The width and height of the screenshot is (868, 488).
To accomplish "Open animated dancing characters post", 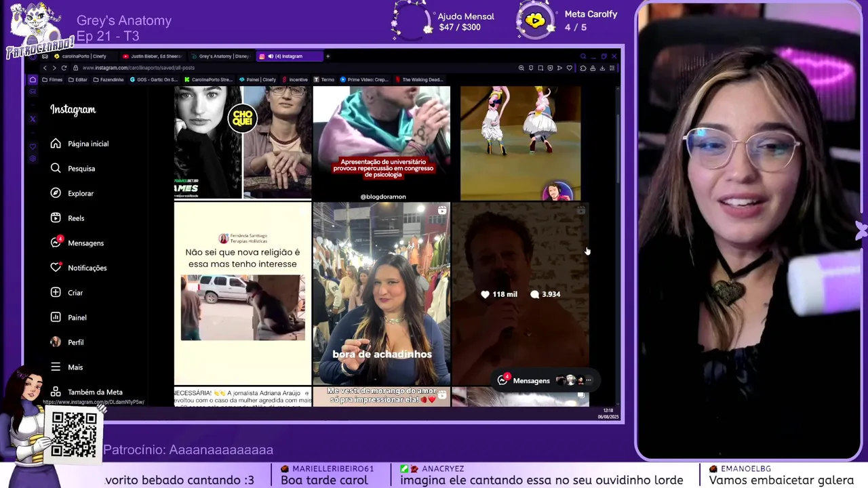I will coord(520,144).
